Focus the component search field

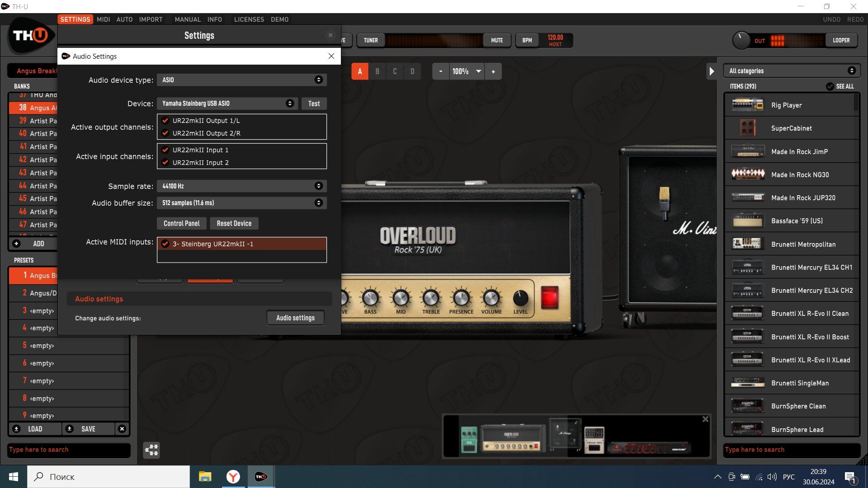pos(792,450)
